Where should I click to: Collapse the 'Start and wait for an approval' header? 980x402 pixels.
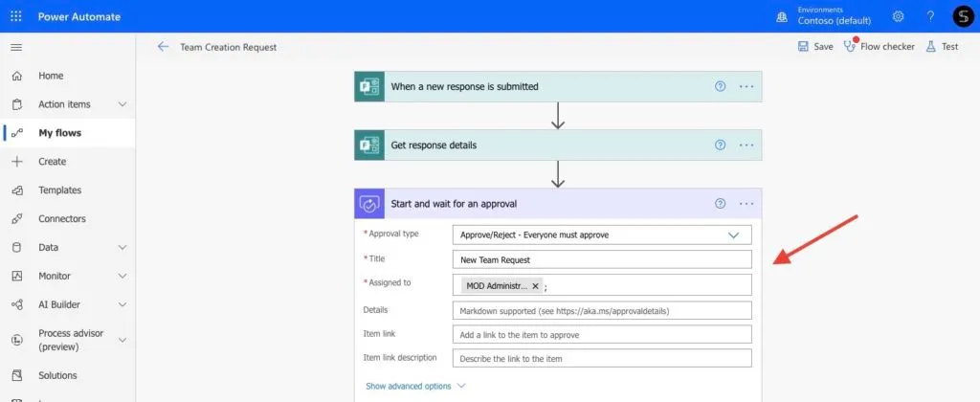558,204
